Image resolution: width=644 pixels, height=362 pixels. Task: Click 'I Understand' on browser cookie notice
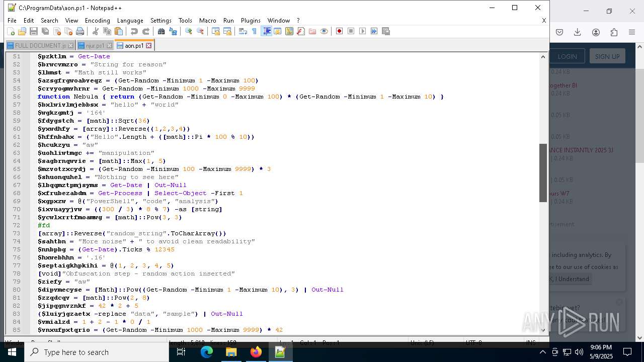(570, 279)
